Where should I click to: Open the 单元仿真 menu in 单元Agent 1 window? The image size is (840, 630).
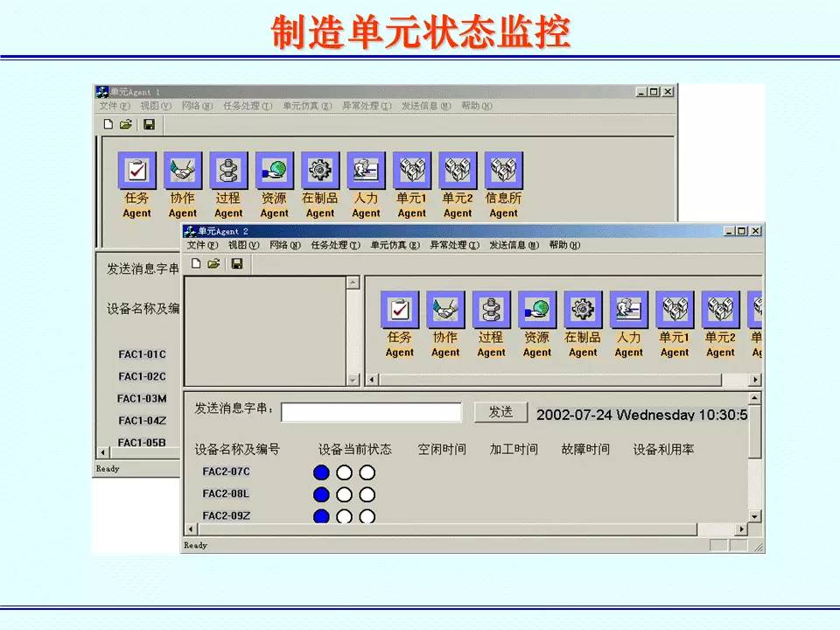click(306, 106)
